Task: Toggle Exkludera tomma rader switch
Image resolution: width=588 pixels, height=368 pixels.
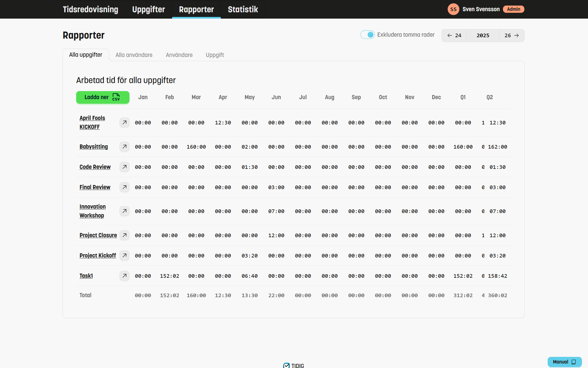Action: pos(367,35)
